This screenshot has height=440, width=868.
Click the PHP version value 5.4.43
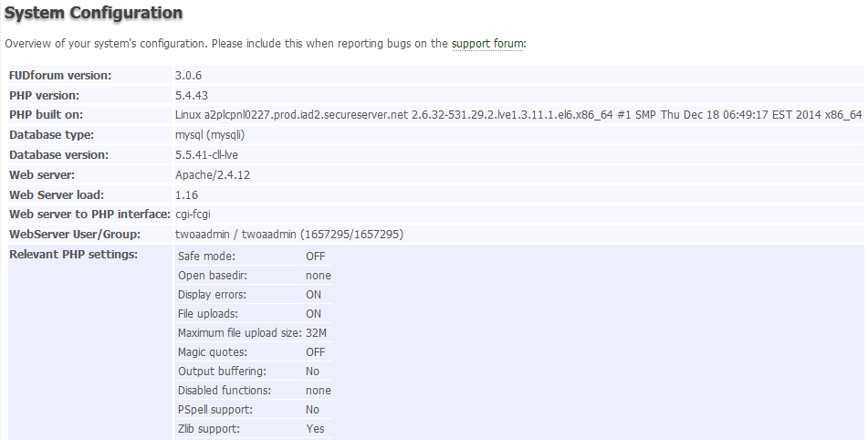point(192,95)
